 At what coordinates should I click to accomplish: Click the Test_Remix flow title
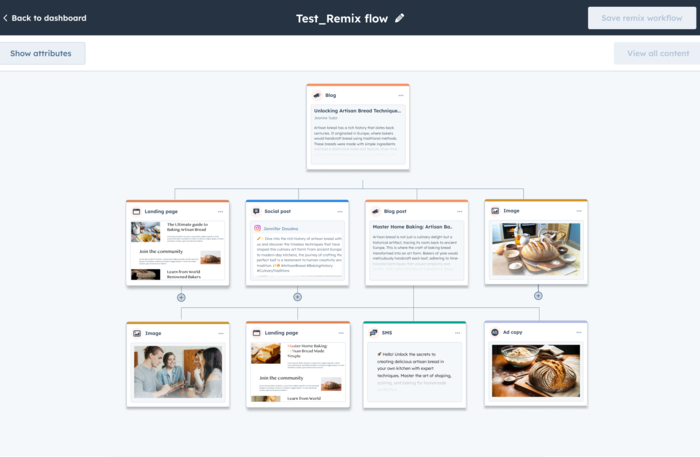point(342,18)
